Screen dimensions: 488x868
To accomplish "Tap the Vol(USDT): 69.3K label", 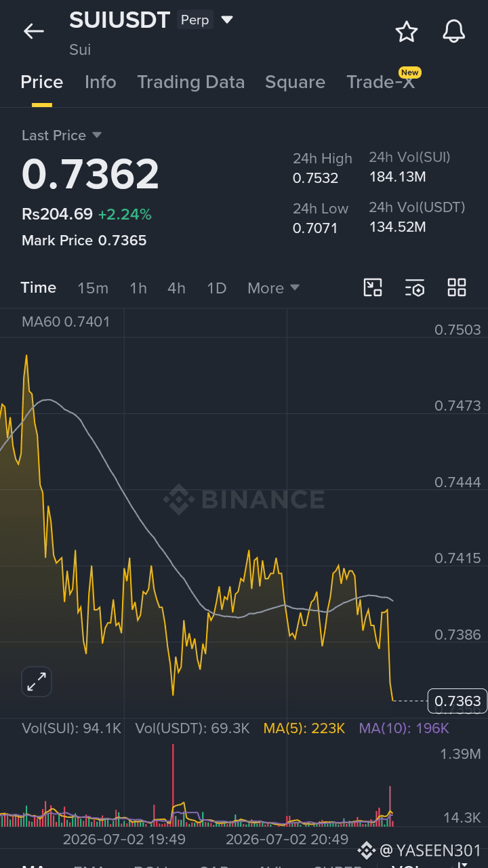I will pyautogui.click(x=192, y=728).
